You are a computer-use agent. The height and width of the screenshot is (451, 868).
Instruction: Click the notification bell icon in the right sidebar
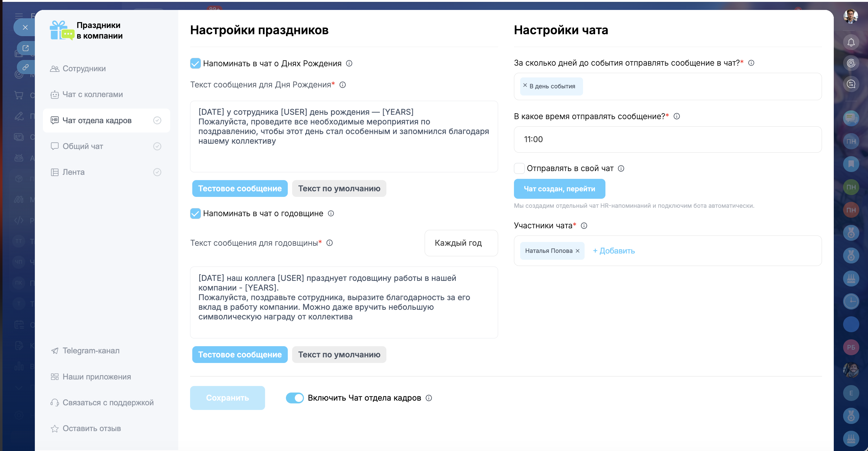coord(851,42)
